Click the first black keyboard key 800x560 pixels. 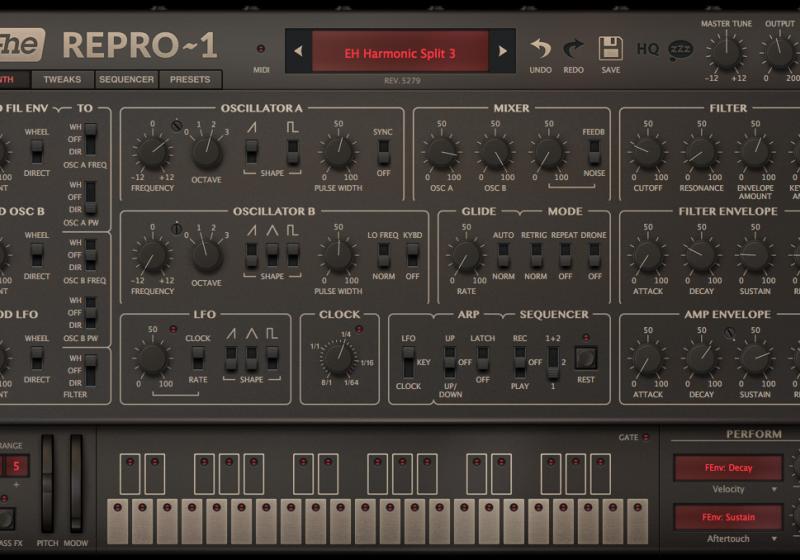pyautogui.click(x=130, y=474)
